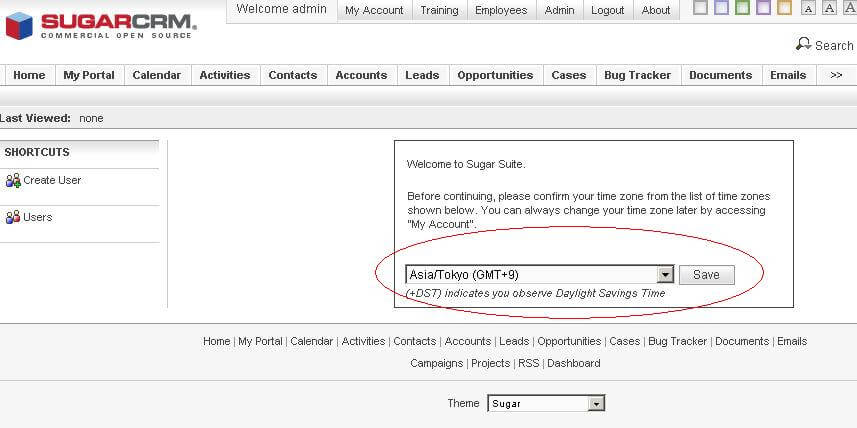The image size is (857, 428).
Task: Click the Dashboard footer link
Action: pos(574,363)
